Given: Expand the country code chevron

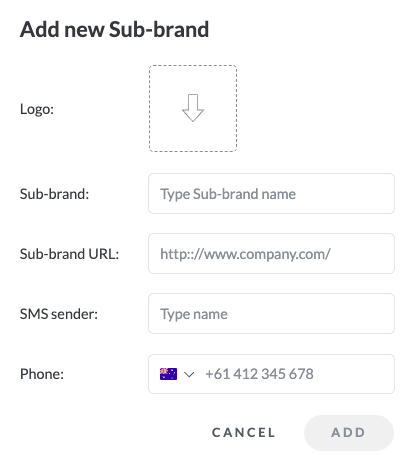Looking at the screenshot, I should (189, 374).
